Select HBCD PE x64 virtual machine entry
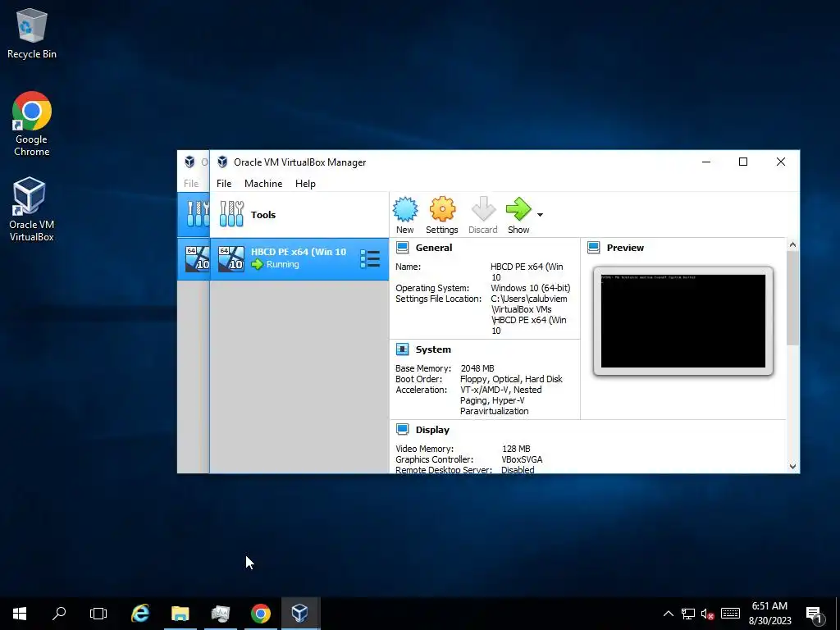This screenshot has height=630, width=840. pos(299,258)
